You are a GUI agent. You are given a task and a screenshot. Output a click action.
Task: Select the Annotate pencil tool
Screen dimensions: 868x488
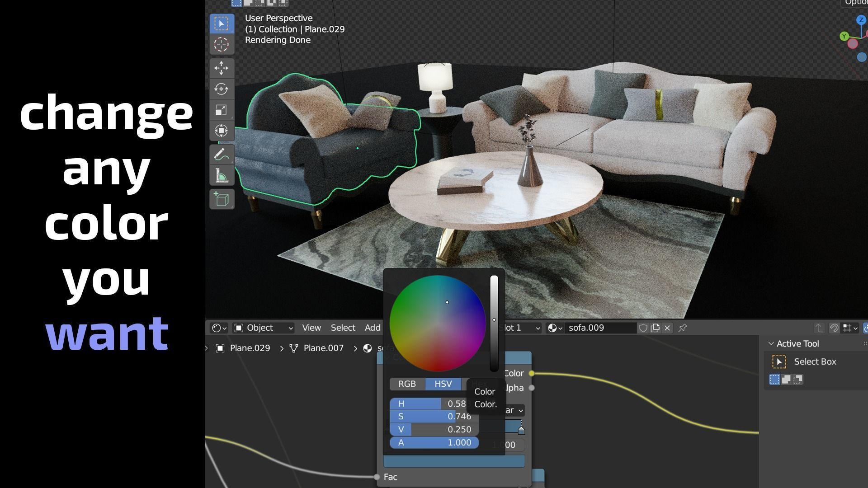222,155
